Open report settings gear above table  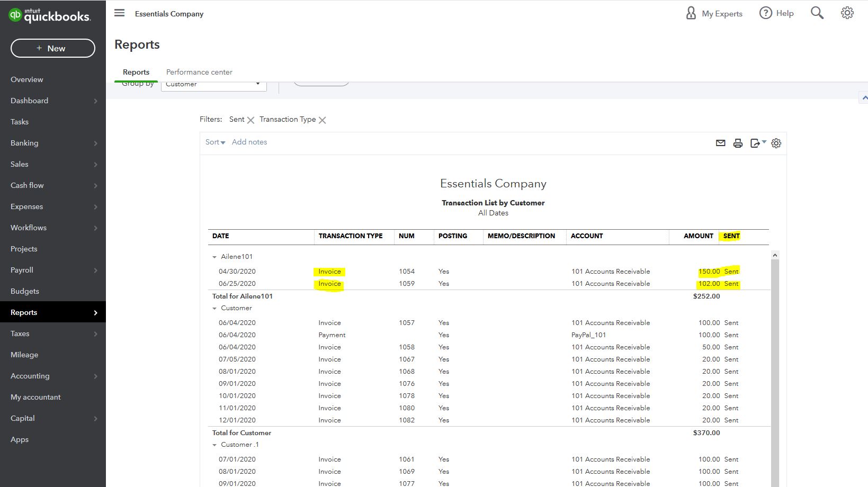pyautogui.click(x=776, y=143)
